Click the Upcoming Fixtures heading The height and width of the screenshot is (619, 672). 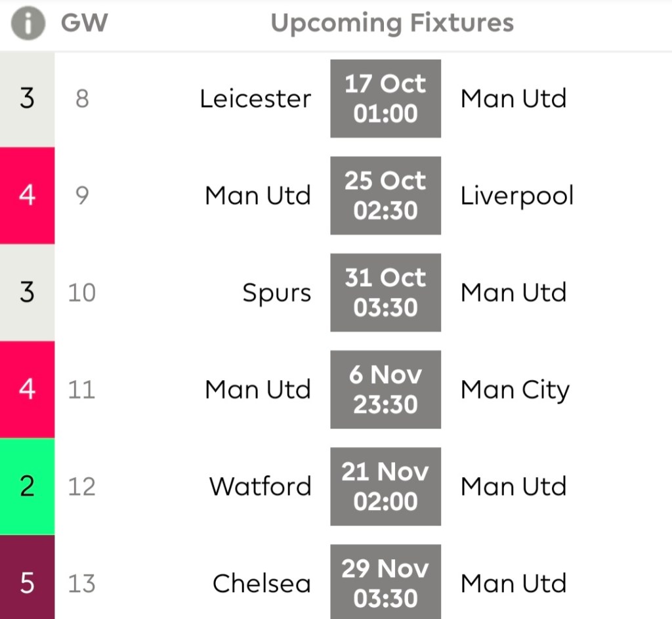392,24
